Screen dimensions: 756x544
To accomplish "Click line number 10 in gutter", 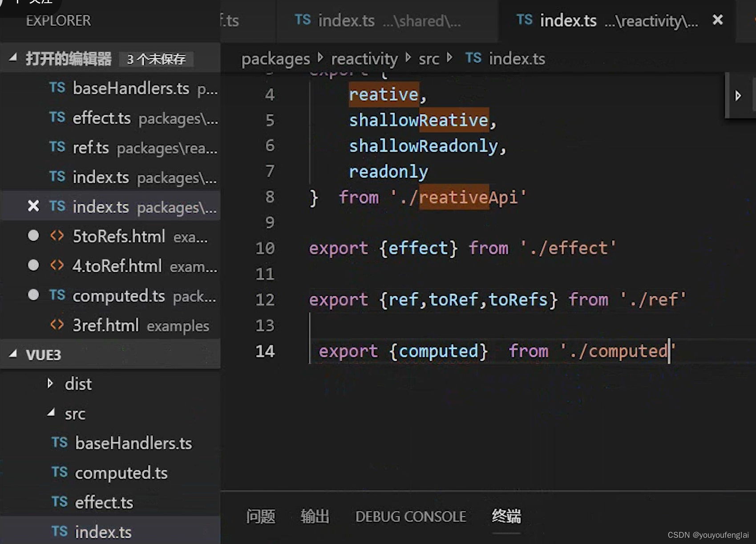I will [x=265, y=248].
